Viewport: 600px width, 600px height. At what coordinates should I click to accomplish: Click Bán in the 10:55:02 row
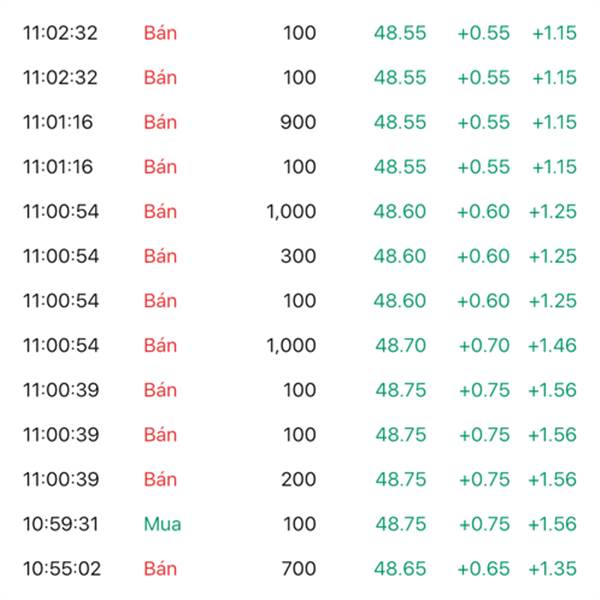(160, 569)
